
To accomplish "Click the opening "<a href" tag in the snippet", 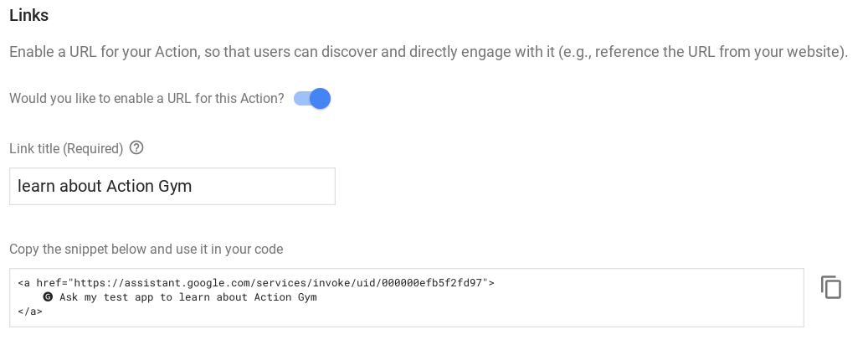I will [37, 283].
